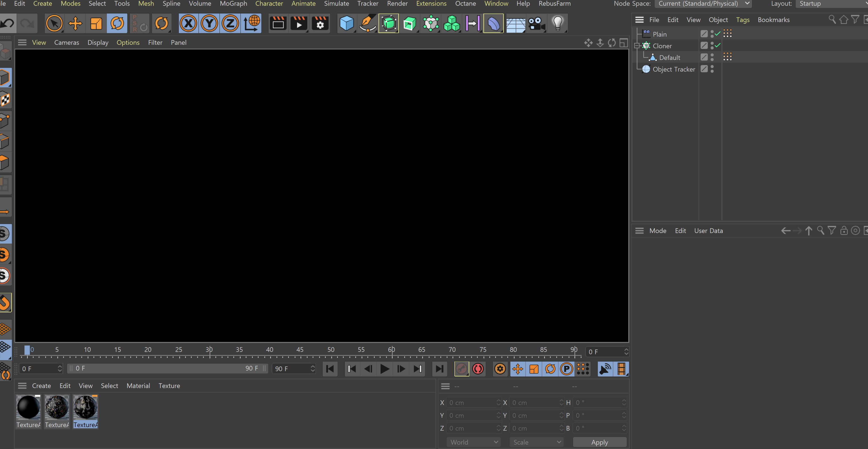Click the Object Manager search magnifier
The image size is (868, 449).
[832, 20]
